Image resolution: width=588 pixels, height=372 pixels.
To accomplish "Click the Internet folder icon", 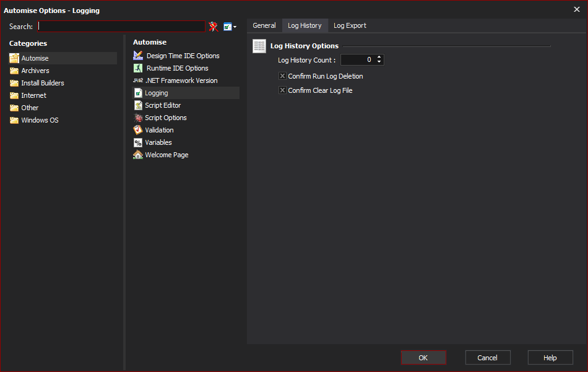I will pyautogui.click(x=14, y=95).
